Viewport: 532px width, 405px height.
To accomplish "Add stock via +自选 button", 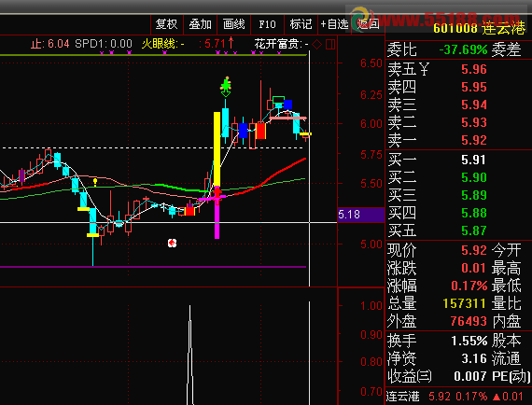I will (334, 24).
